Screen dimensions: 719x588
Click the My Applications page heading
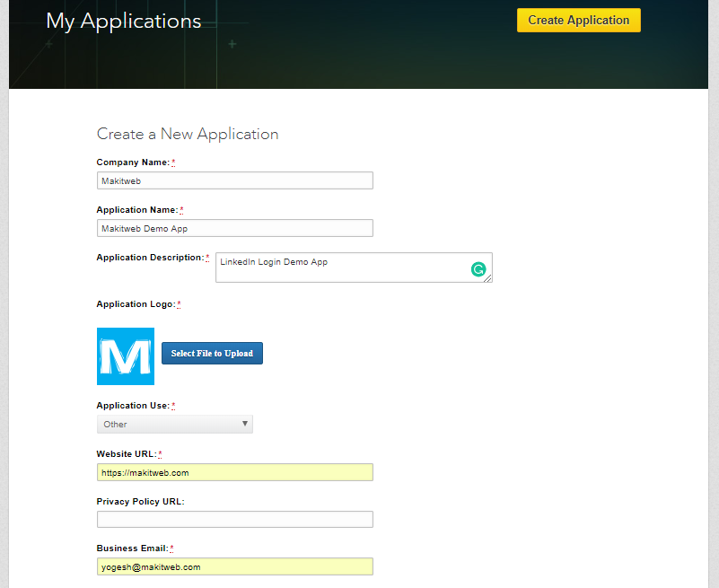coord(124,22)
